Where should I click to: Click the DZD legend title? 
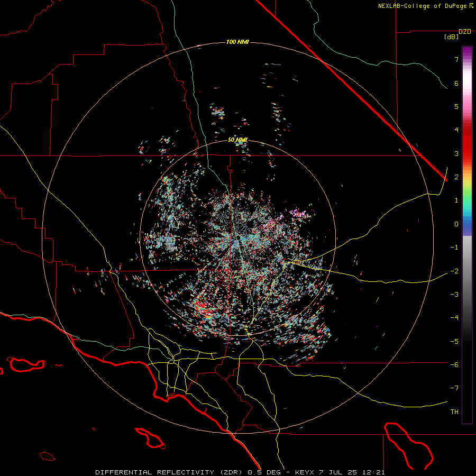point(465,32)
